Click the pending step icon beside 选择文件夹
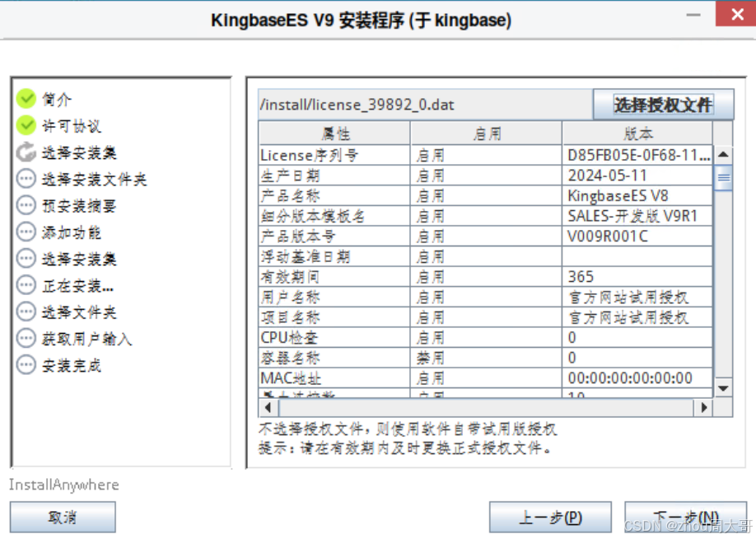The image size is (756, 539). (x=26, y=312)
